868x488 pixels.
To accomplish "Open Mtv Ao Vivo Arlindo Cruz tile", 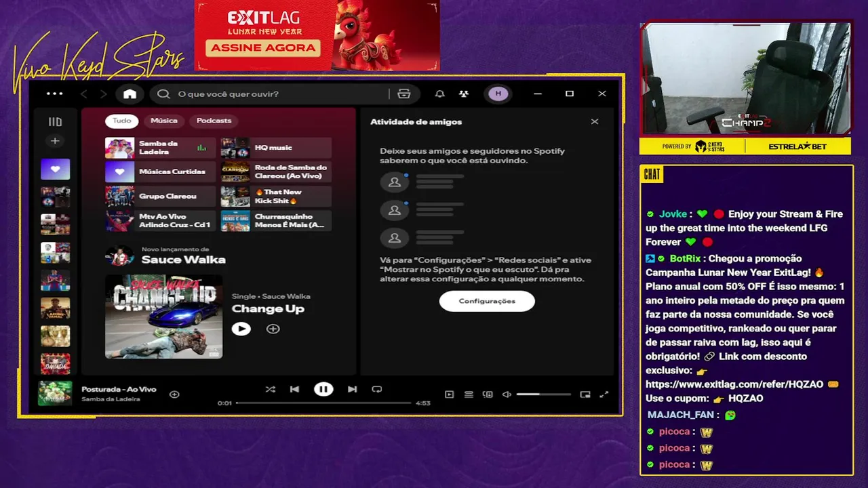I will pyautogui.click(x=160, y=221).
